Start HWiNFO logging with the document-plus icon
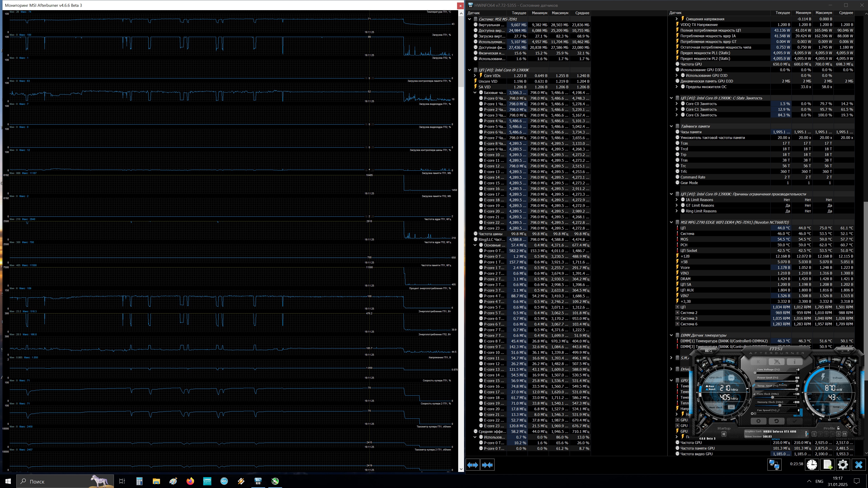Image resolution: width=868 pixels, height=488 pixels. 828,465
